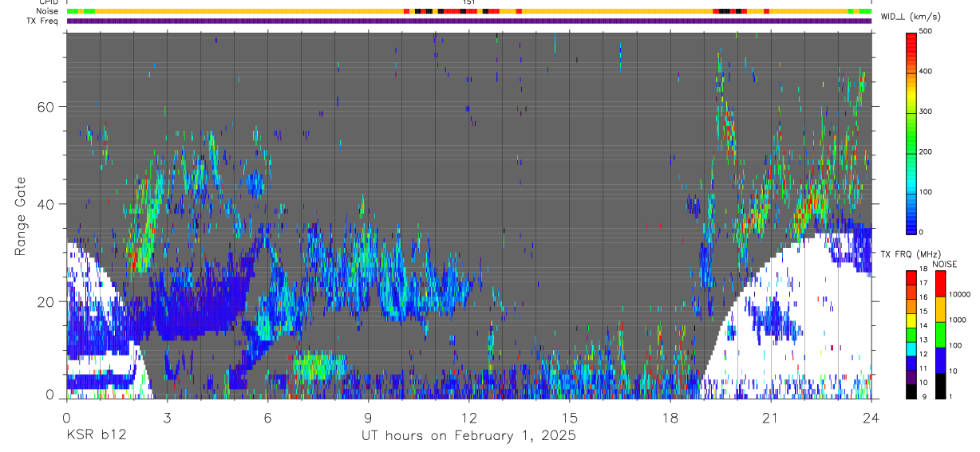The image size is (980, 452).
Task: Click the cyan segment of TX FRQ colorbar
Action: 911,349
